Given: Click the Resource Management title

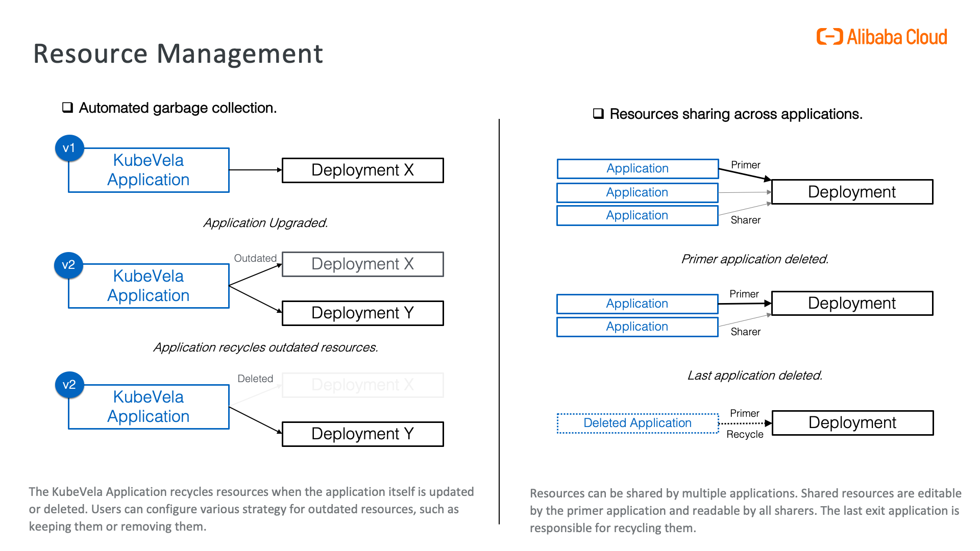Looking at the screenshot, I should pyautogui.click(x=178, y=54).
